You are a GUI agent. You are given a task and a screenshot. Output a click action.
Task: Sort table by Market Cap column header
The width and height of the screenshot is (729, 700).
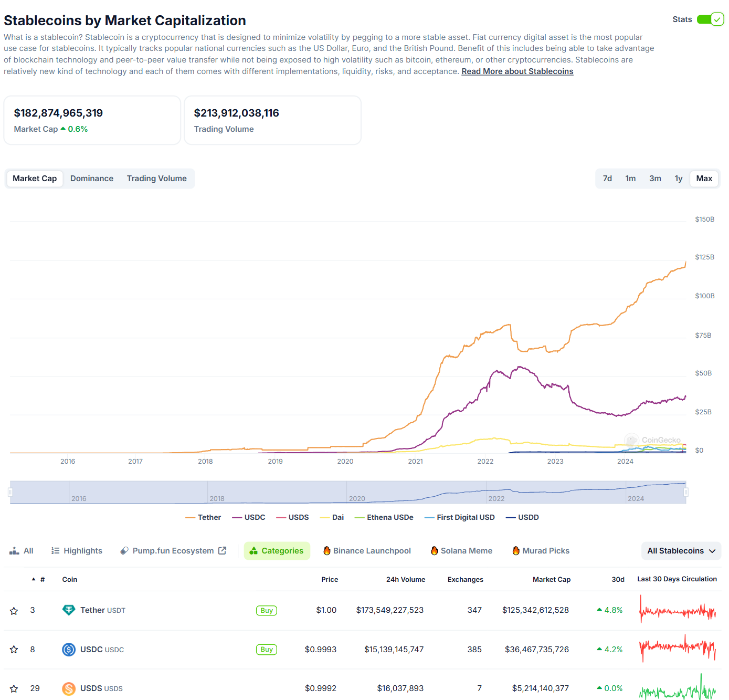(552, 579)
